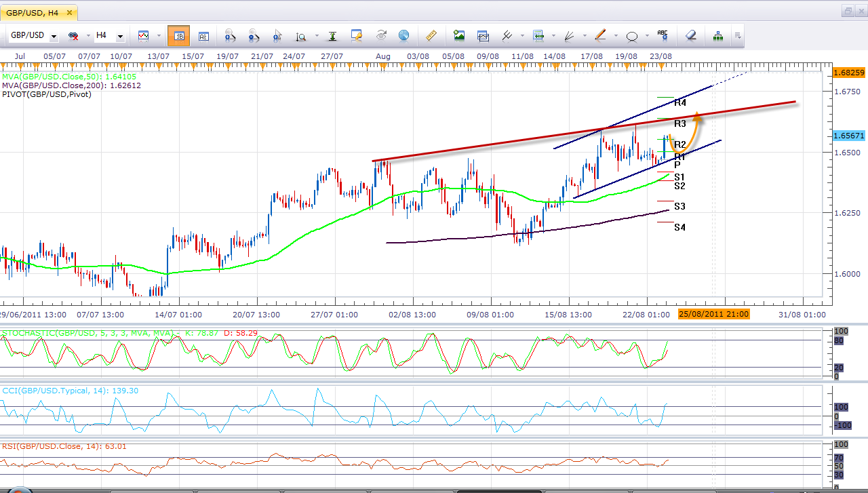Expand the fan lines options arrow

pyautogui.click(x=585, y=35)
